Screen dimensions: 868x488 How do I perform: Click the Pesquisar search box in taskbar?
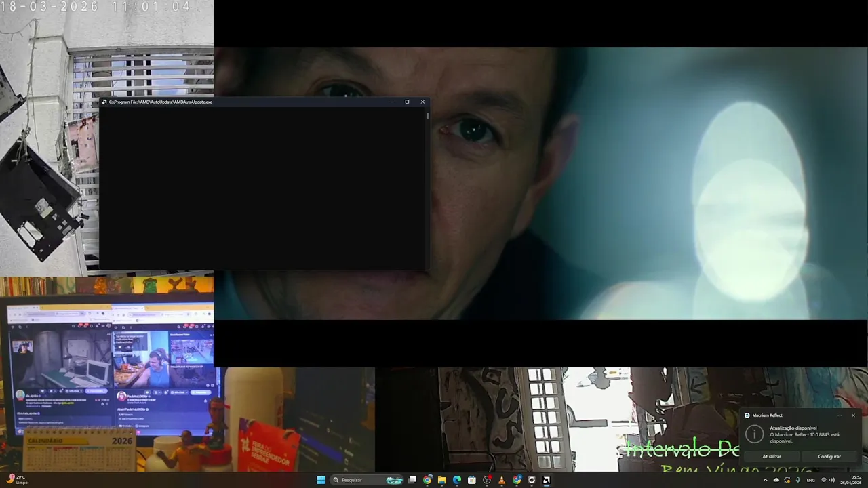[368, 480]
